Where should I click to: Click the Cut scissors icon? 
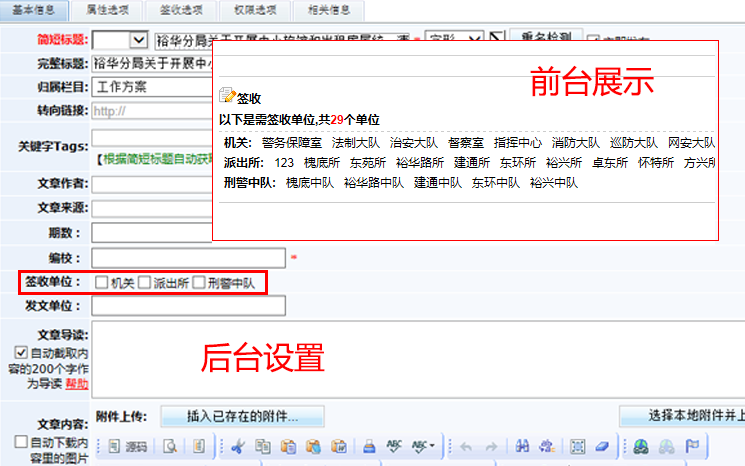239,446
